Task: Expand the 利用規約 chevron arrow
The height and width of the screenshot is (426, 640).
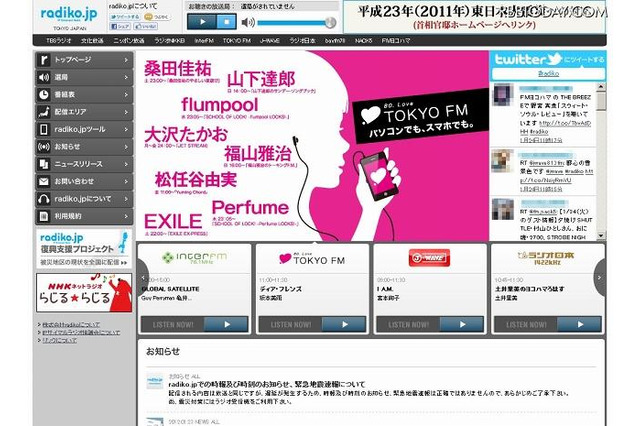Action: pos(126,216)
